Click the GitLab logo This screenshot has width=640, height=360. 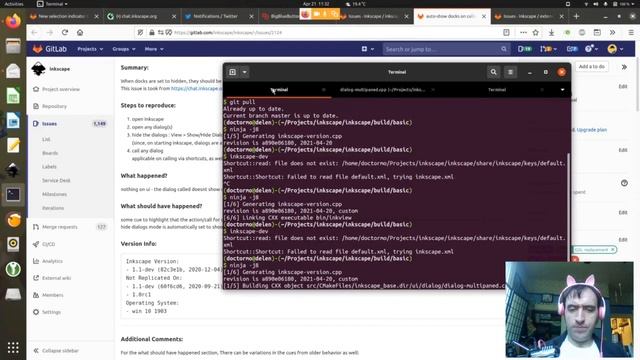pyautogui.click(x=49, y=49)
